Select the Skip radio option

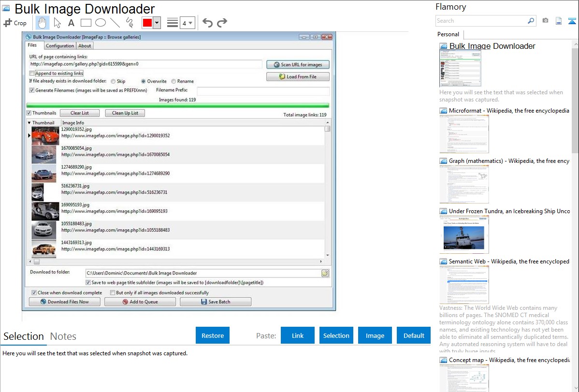(113, 81)
